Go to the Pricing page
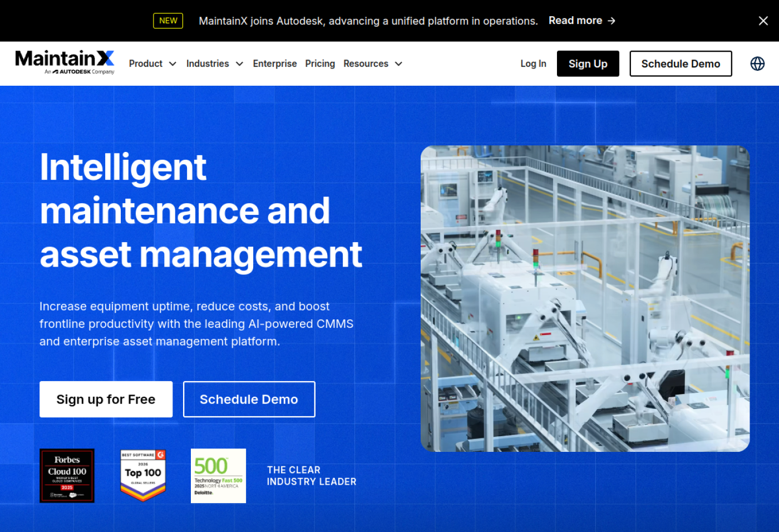 click(x=320, y=64)
